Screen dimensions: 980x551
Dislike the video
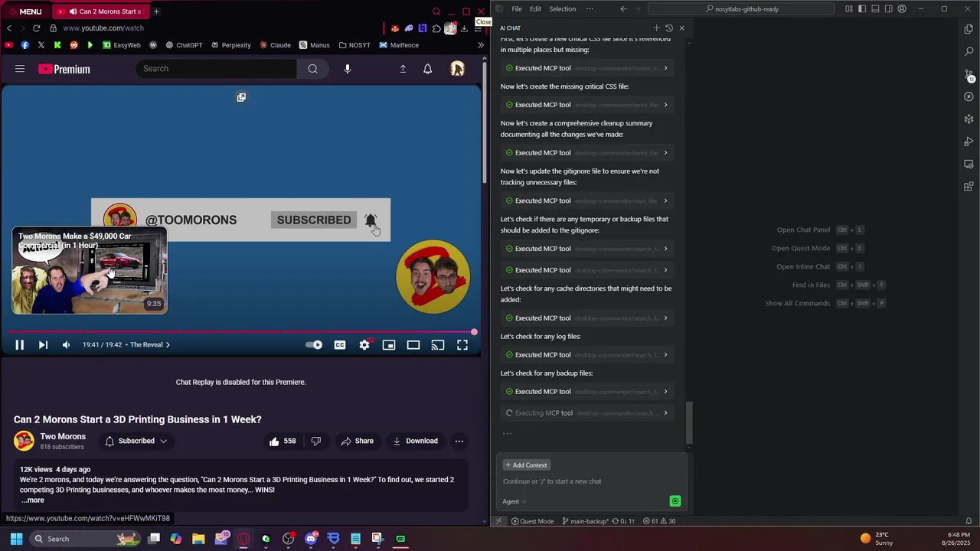point(316,441)
